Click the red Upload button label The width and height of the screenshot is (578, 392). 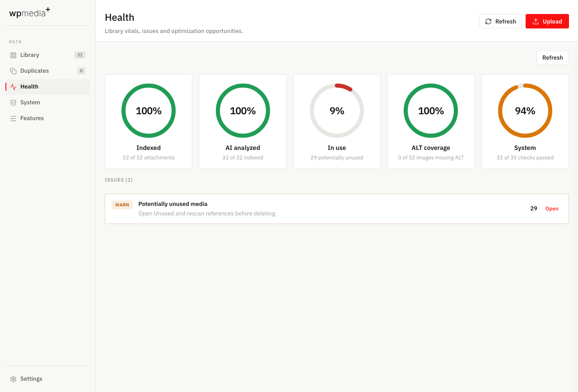pyautogui.click(x=552, y=21)
